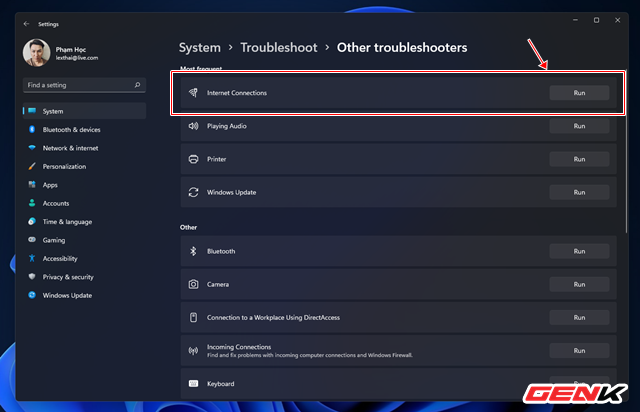The image size is (640, 412).
Task: Click the Personalization paintbrush icon
Action: 32,166
